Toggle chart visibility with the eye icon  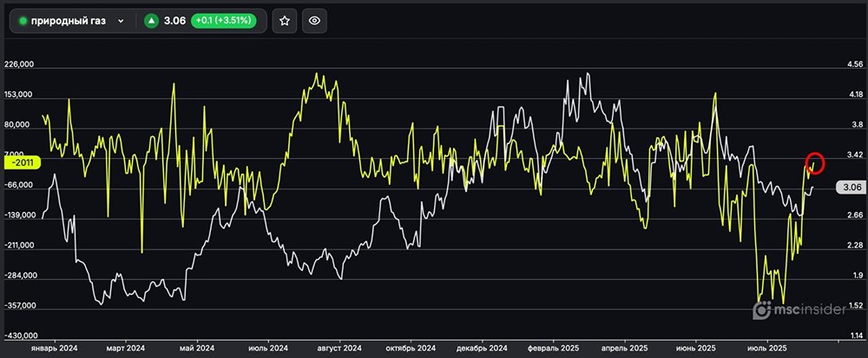314,21
